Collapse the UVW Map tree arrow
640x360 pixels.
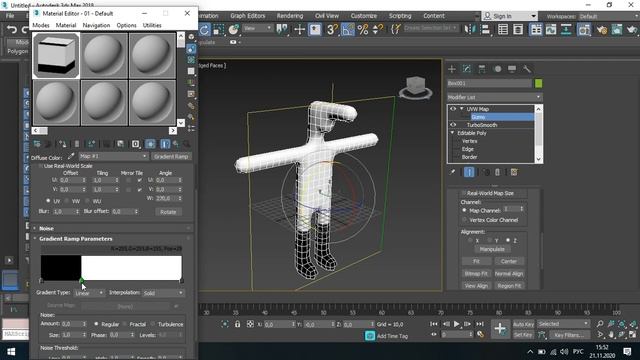coord(462,109)
